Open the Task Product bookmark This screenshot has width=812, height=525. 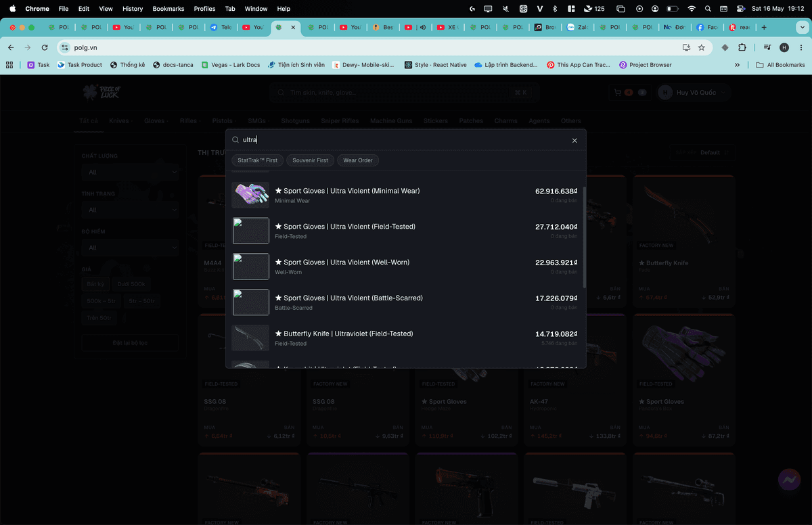pos(80,65)
